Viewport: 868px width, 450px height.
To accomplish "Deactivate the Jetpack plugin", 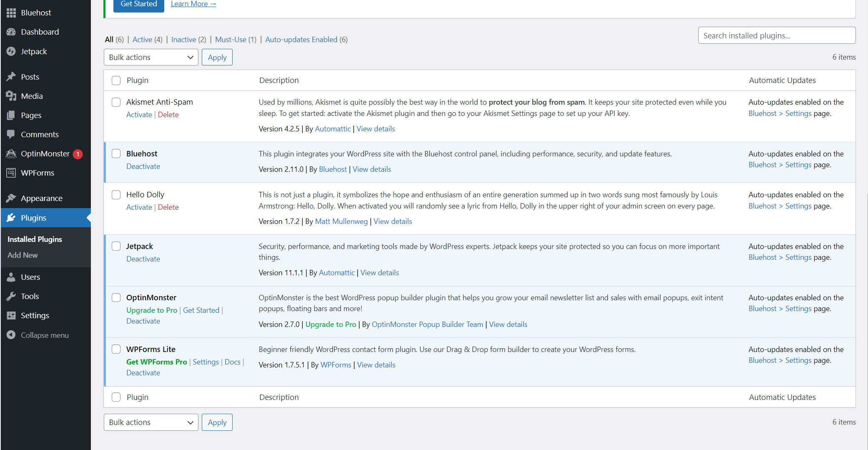I will click(x=143, y=259).
